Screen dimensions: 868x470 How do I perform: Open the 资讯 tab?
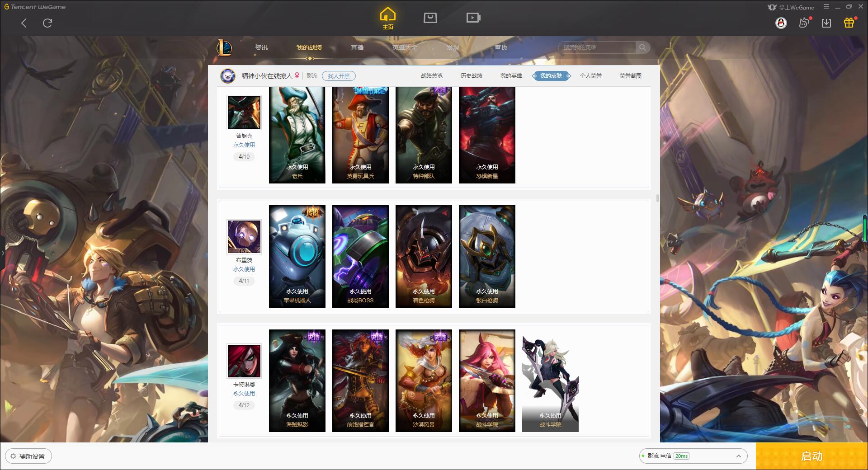tap(261, 47)
